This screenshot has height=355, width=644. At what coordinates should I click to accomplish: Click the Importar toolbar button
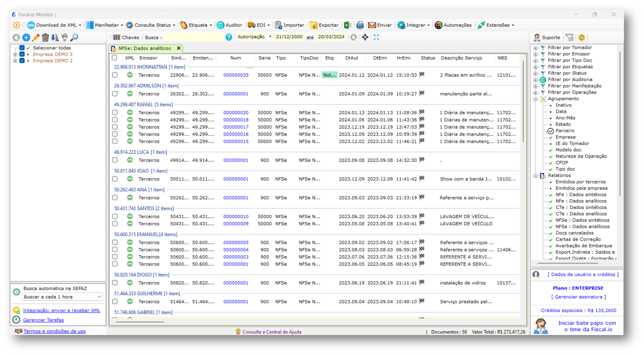coord(289,25)
